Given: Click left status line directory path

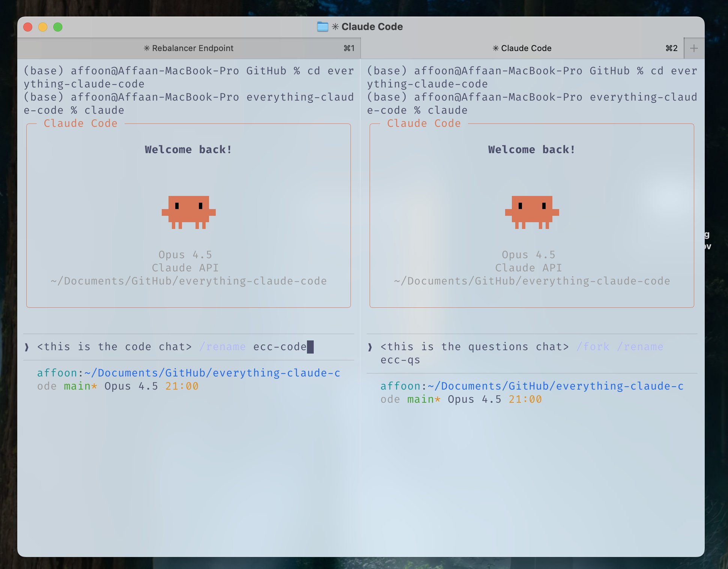Looking at the screenshot, I should click(x=212, y=373).
